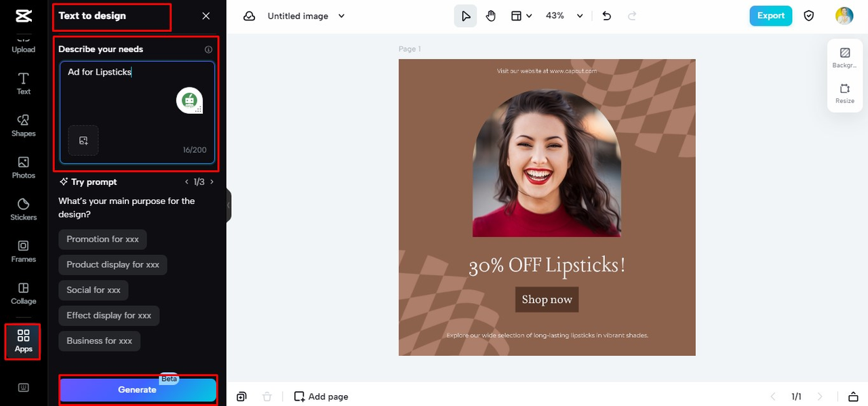Screen dimensions: 868x406
Task: Select the 30% OFF Lipsticks! headline text
Action: click(547, 265)
